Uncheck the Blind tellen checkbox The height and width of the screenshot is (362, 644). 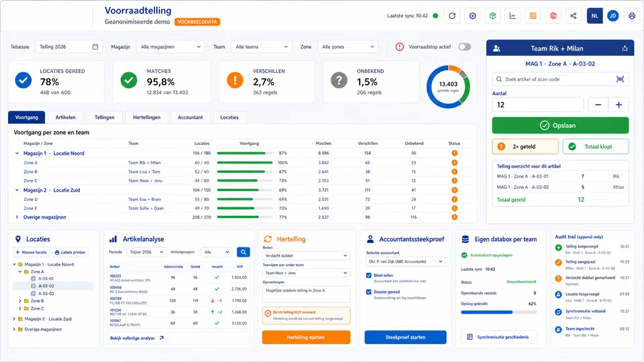tap(369, 276)
